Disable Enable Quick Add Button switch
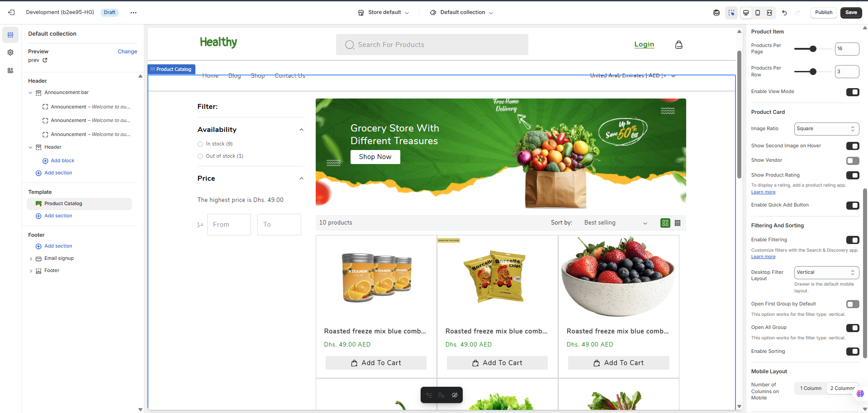This screenshot has height=413, width=868. (x=852, y=206)
